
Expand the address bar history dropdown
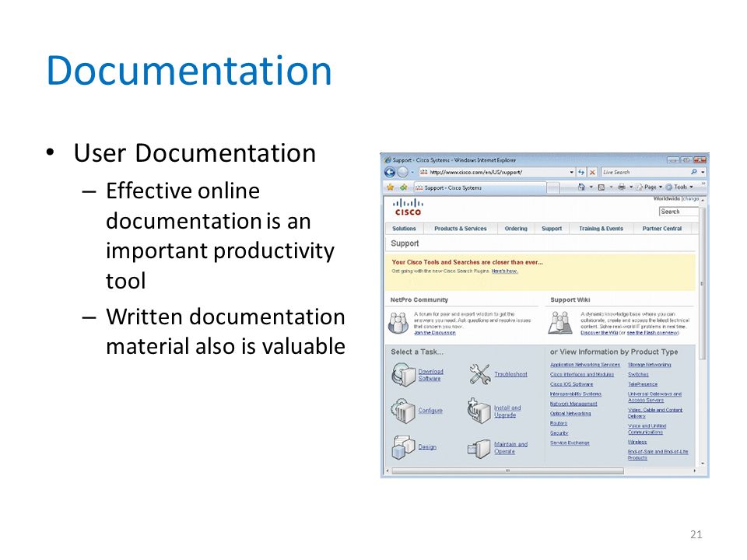coord(572,173)
